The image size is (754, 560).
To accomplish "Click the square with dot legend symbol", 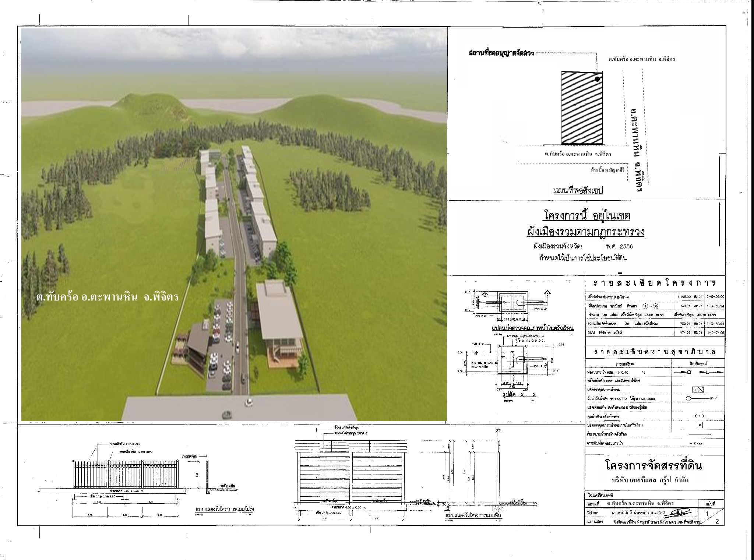I will tap(700, 425).
